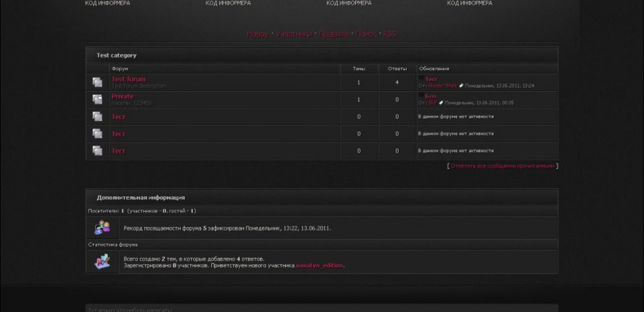Select RSS in the navigation bar
This screenshot has width=644, height=312.
[x=390, y=34]
